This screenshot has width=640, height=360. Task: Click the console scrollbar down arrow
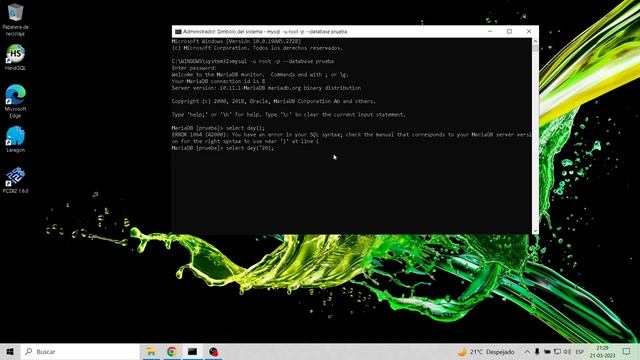coord(535,231)
